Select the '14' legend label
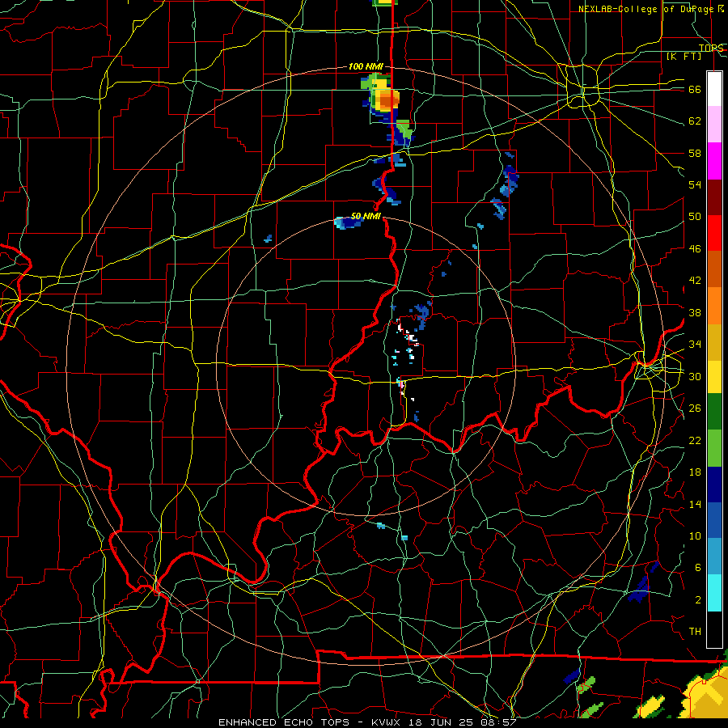728x728 pixels. point(695,504)
